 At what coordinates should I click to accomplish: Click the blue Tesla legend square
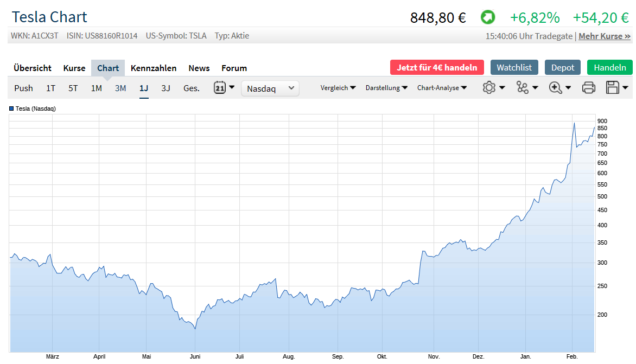coord(11,108)
